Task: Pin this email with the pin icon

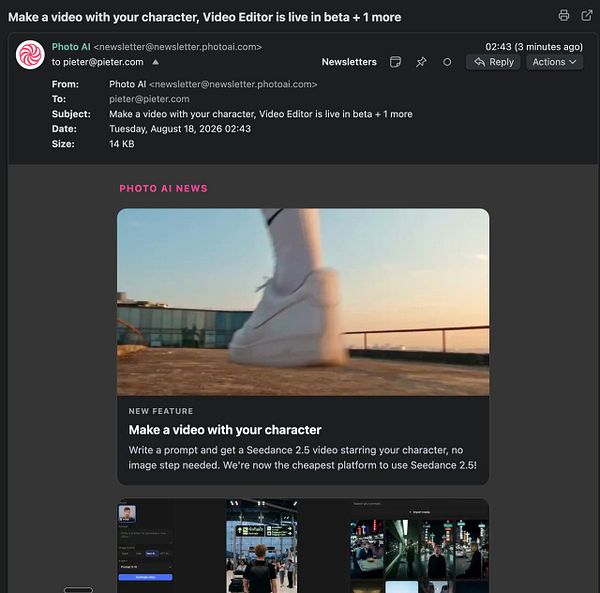Action: pyautogui.click(x=421, y=62)
